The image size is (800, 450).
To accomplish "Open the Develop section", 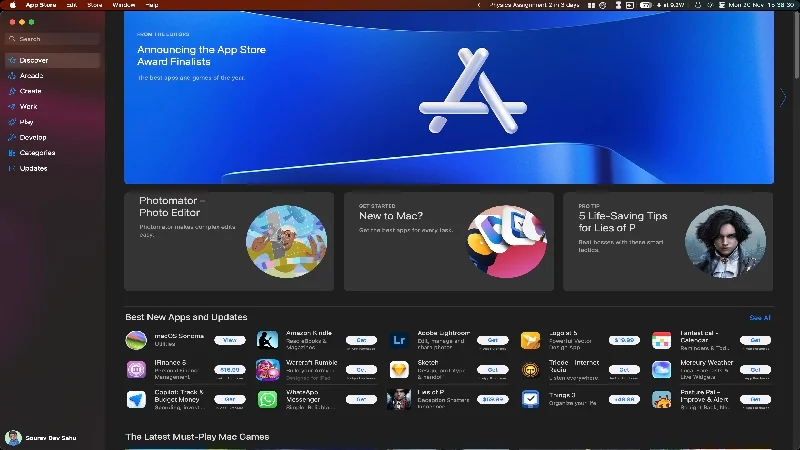I will [x=53, y=137].
